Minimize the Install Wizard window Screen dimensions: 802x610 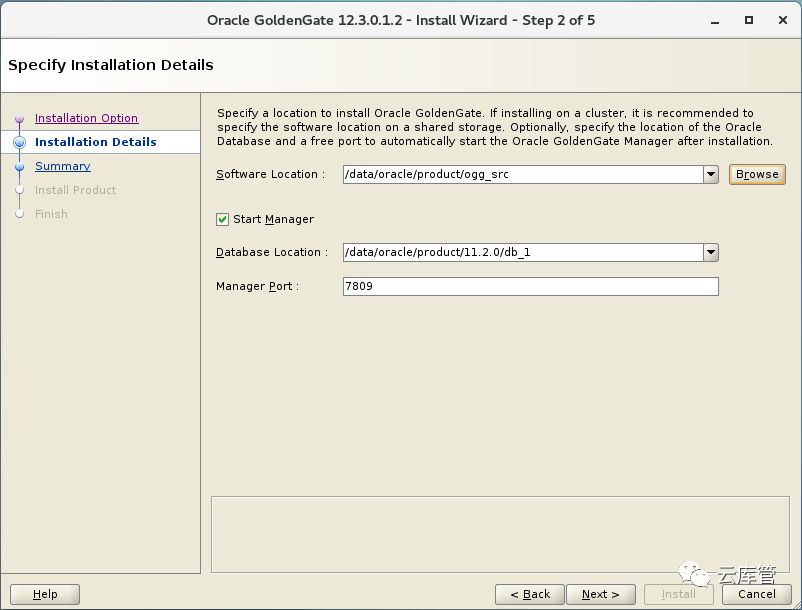pyautogui.click(x=715, y=21)
